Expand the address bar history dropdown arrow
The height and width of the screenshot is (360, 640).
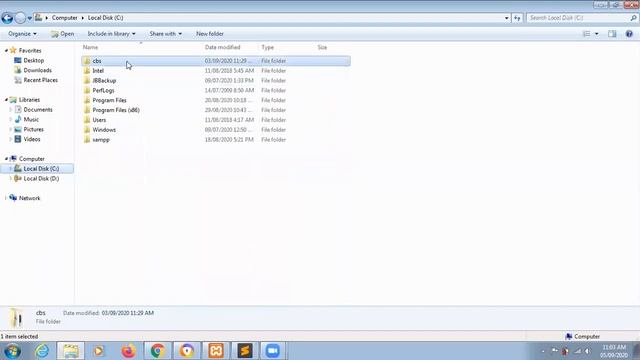coord(507,18)
